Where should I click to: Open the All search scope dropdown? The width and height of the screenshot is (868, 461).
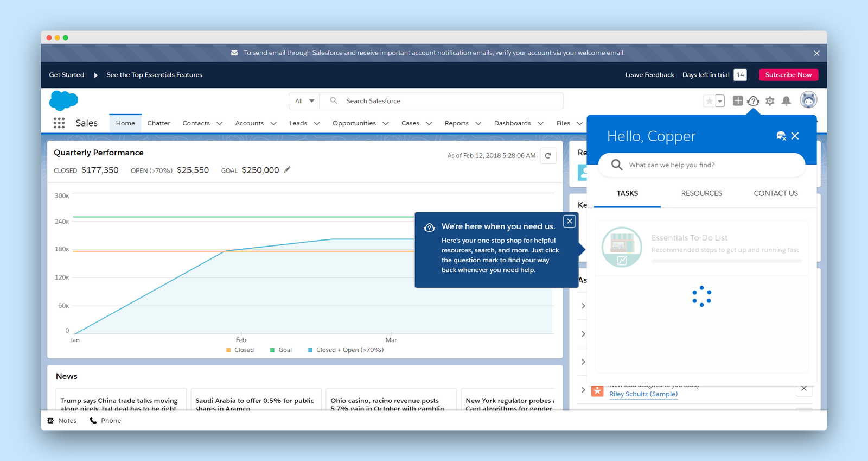pyautogui.click(x=304, y=101)
